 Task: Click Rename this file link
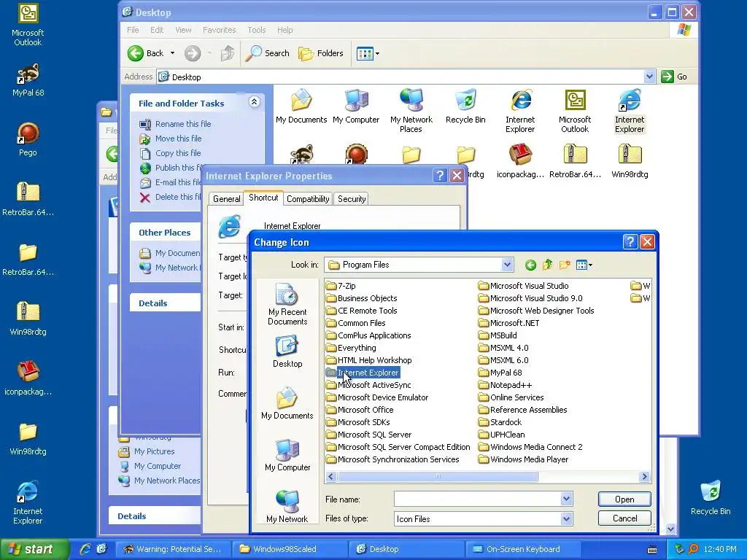(x=183, y=124)
